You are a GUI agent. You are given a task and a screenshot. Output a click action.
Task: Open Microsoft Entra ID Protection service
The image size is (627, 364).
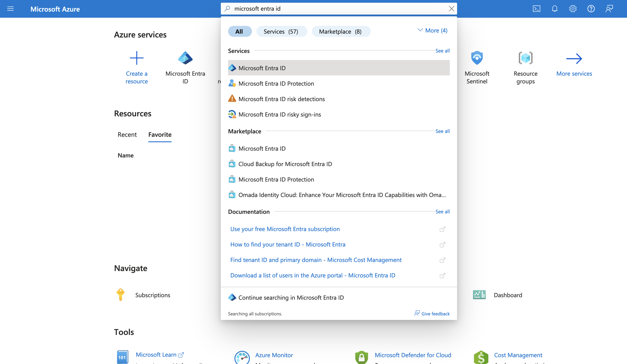tap(339, 83)
